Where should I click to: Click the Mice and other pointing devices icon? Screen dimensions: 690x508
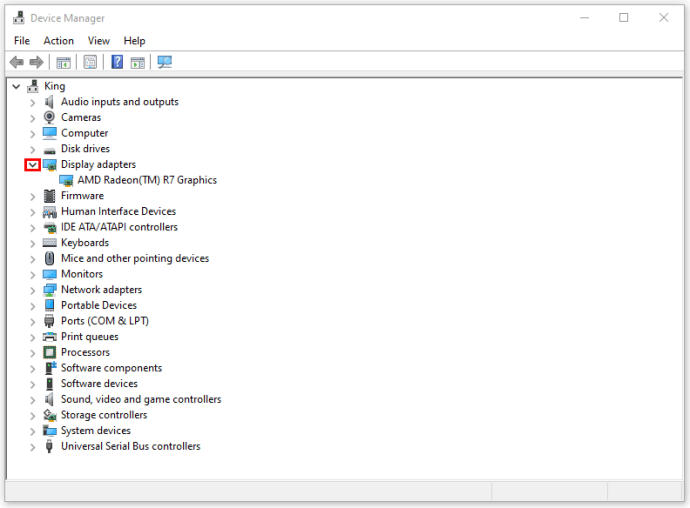(x=49, y=258)
